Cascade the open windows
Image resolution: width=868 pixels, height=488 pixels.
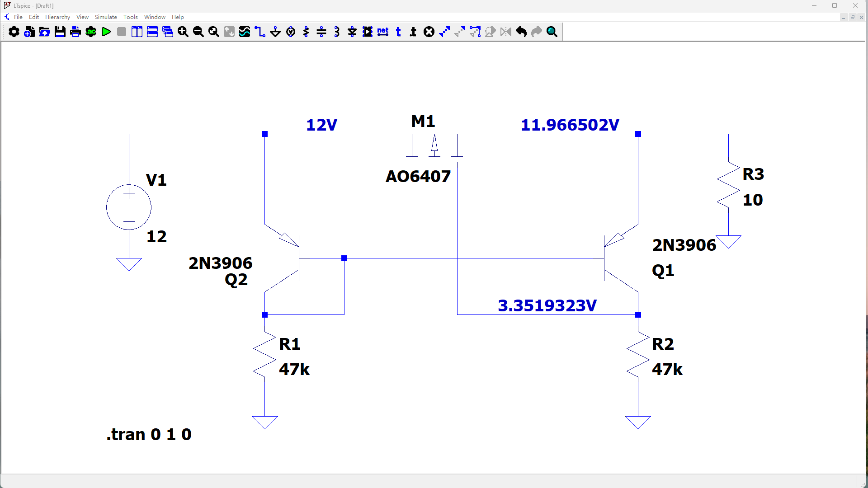click(168, 32)
